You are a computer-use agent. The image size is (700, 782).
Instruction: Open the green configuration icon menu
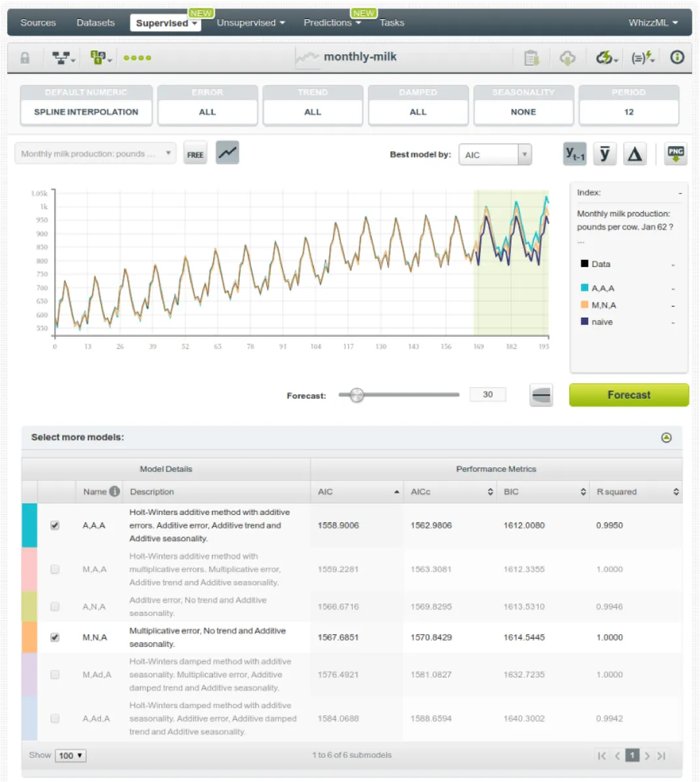pos(100,58)
